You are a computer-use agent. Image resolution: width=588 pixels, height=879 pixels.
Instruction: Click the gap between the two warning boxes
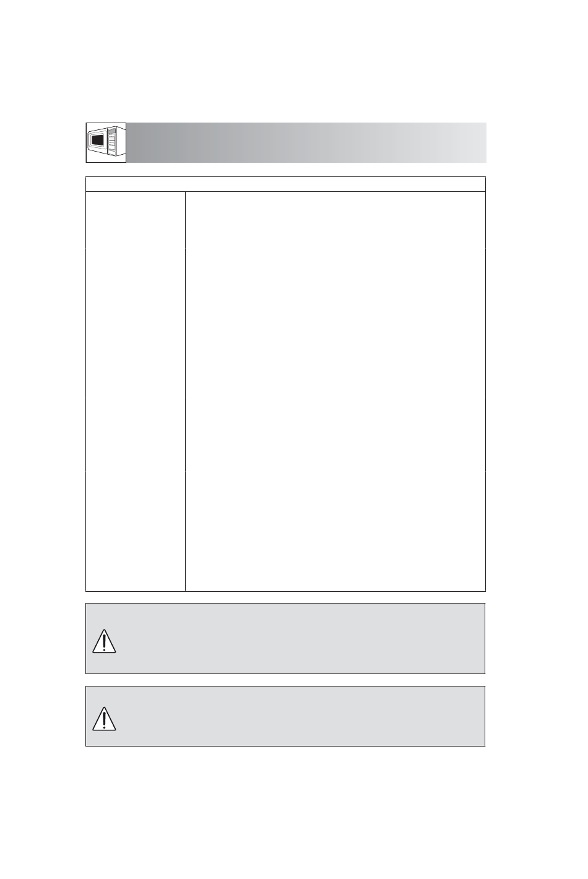[x=285, y=680]
